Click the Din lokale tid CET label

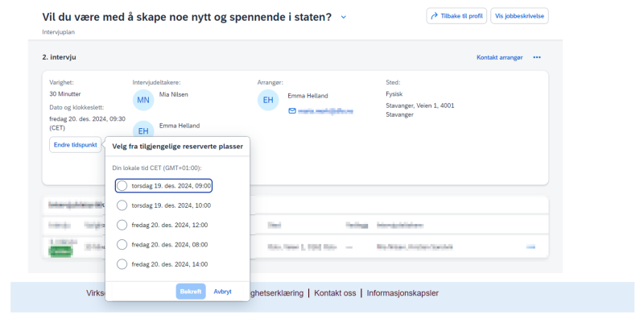point(157,168)
